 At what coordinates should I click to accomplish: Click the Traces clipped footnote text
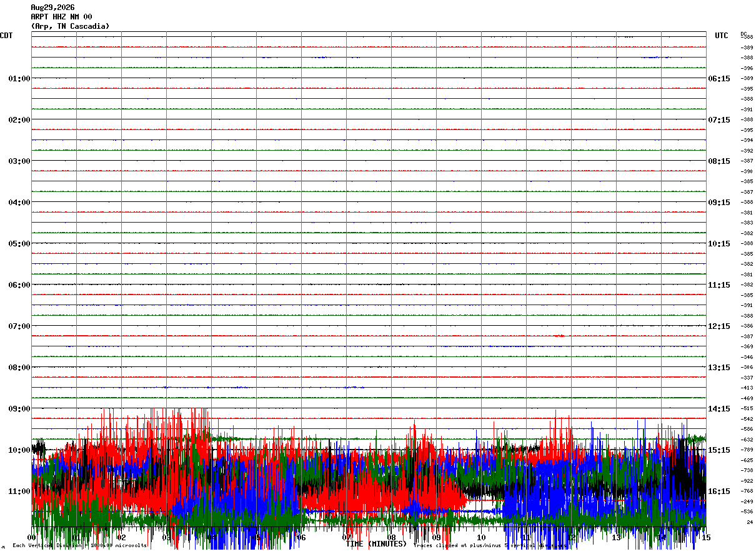point(491,546)
